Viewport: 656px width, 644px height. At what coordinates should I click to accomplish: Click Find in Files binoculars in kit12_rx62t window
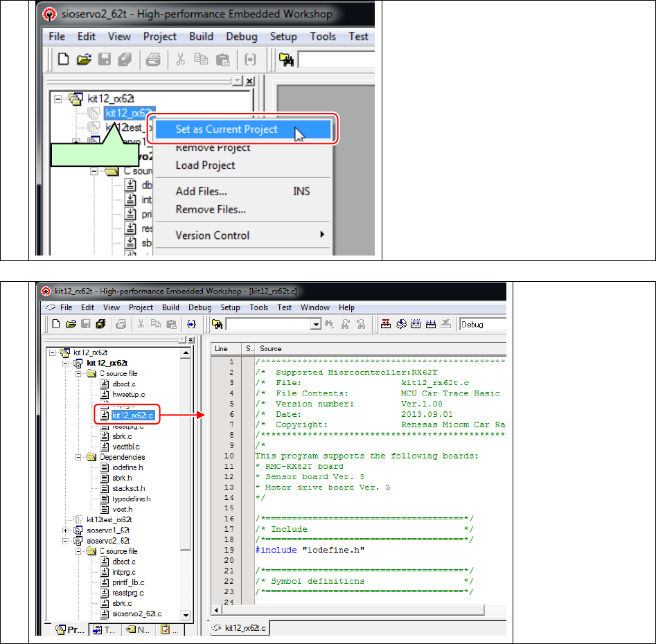pos(217,324)
